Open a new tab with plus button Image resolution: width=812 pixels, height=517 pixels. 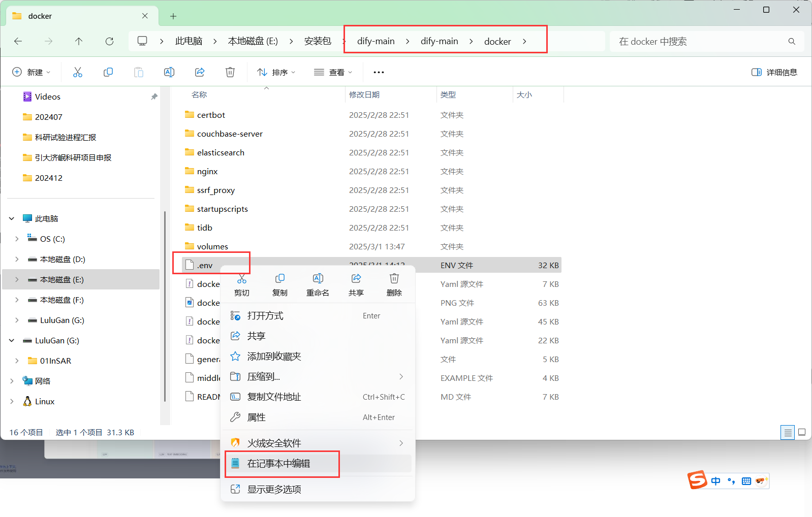pos(173,16)
